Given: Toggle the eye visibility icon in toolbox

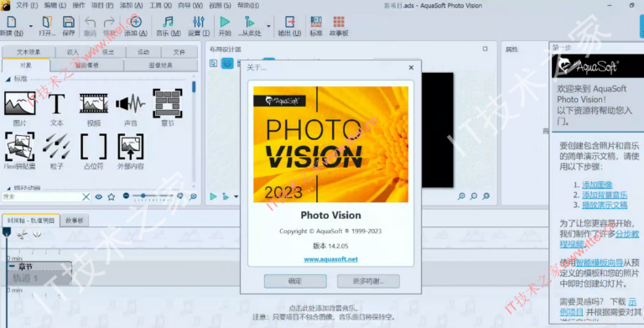Looking at the screenshot, I should [99, 197].
